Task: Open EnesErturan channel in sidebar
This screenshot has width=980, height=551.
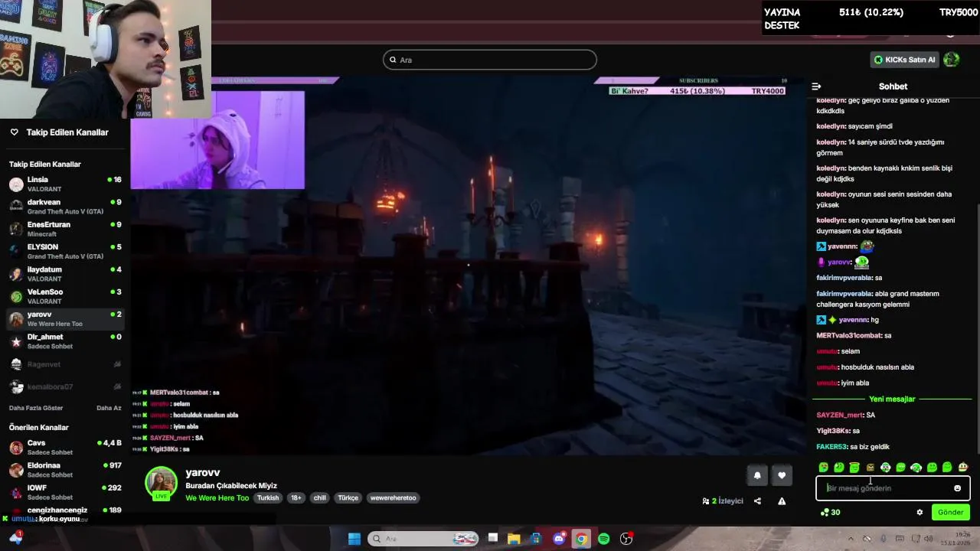Action: pos(65,229)
